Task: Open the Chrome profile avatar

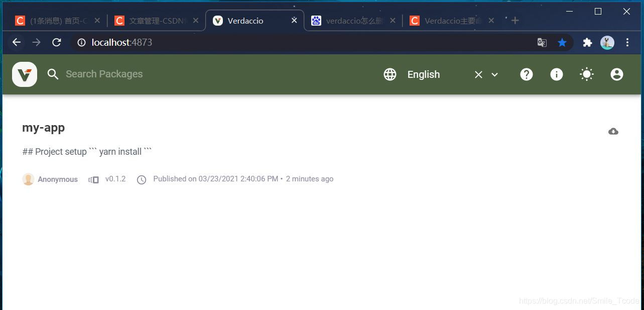Action: [x=607, y=43]
